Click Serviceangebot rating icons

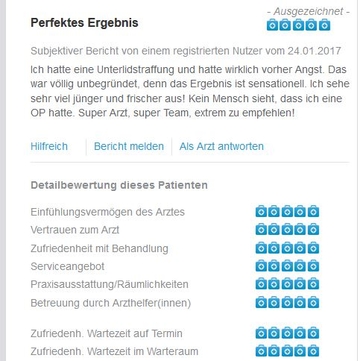[x=287, y=266]
